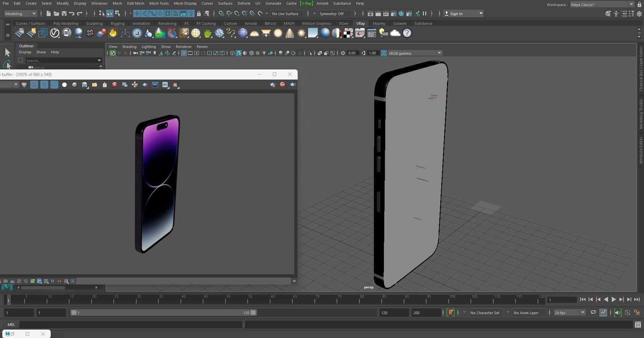This screenshot has width=644, height=338.
Task: Click the grass fur icon on the shelf
Action: pos(207,33)
